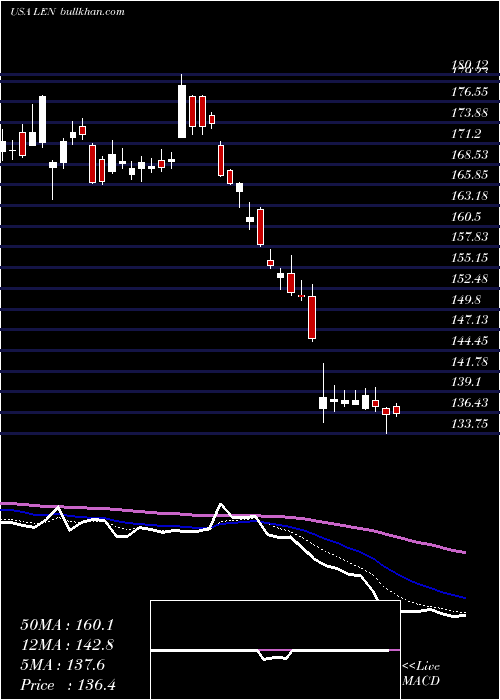Click the 50MA : 160.1 readout
This screenshot has height=700, width=500.
(65, 625)
